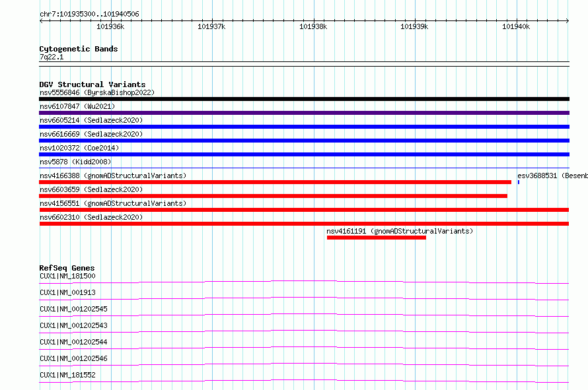Click the right arrowhead of the ruler
Screen dimensions: 588x390
pyautogui.click(x=568, y=20)
